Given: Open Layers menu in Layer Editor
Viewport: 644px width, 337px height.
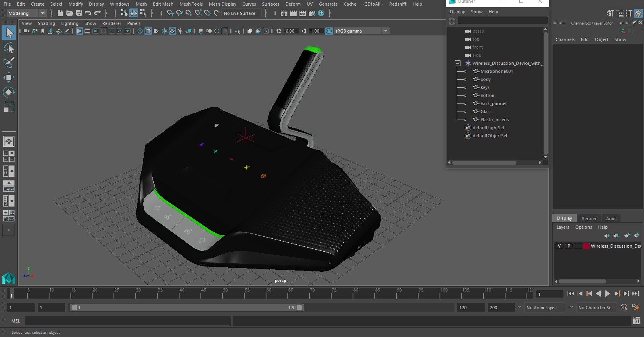Looking at the screenshot, I should point(563,227).
